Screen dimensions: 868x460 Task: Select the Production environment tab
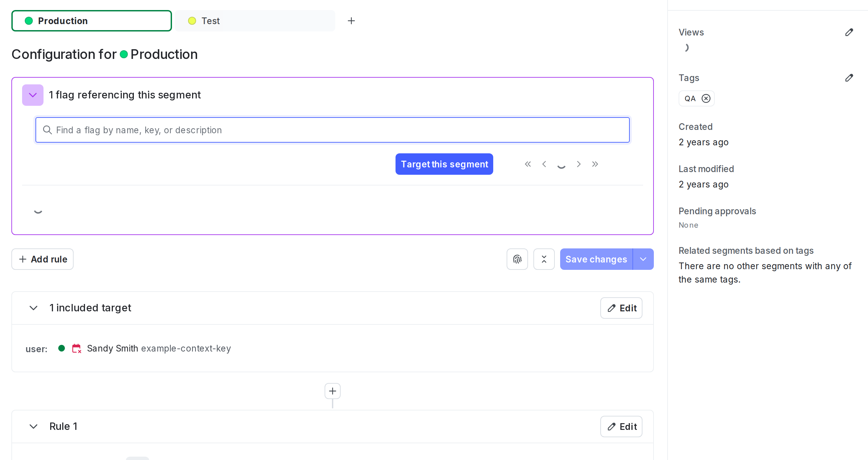pyautogui.click(x=91, y=20)
